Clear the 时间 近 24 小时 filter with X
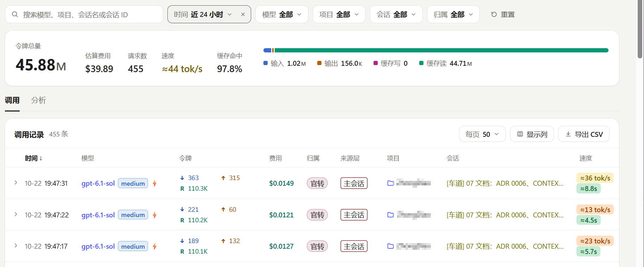 [x=243, y=14]
